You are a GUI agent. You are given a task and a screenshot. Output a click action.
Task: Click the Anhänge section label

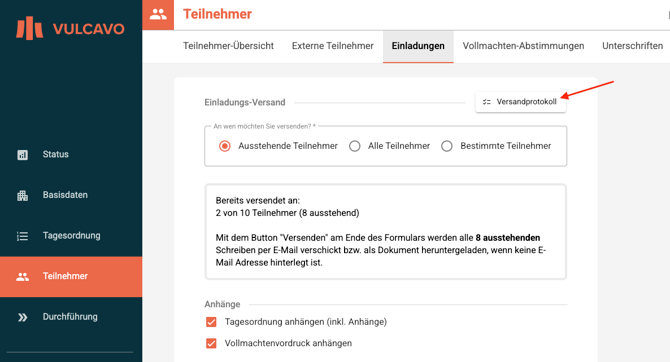click(x=222, y=304)
